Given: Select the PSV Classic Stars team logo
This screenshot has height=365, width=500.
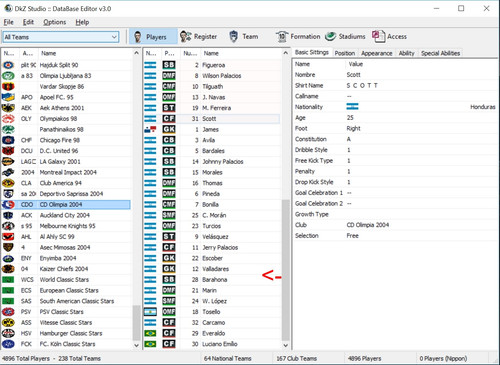Looking at the screenshot, I should click(8, 312).
